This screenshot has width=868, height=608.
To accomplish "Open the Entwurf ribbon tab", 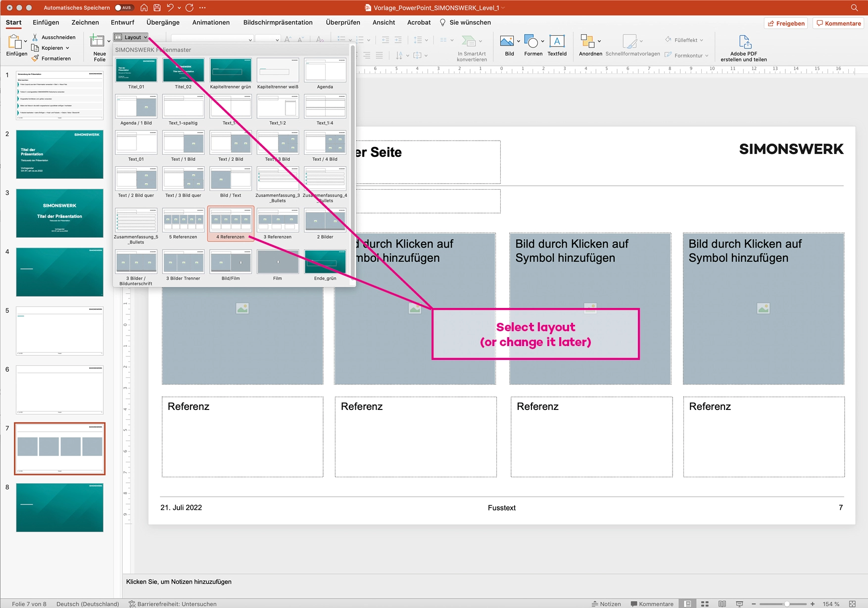I will pyautogui.click(x=122, y=22).
